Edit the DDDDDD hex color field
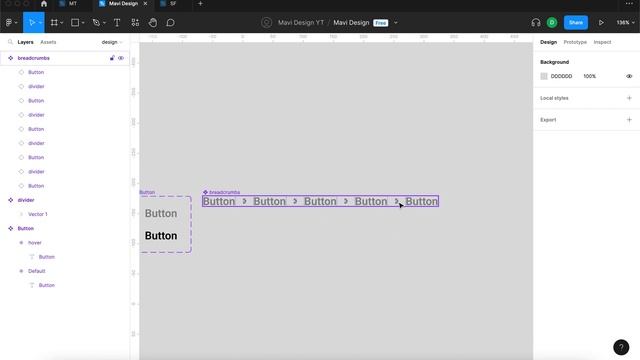The image size is (640, 360). (561, 76)
